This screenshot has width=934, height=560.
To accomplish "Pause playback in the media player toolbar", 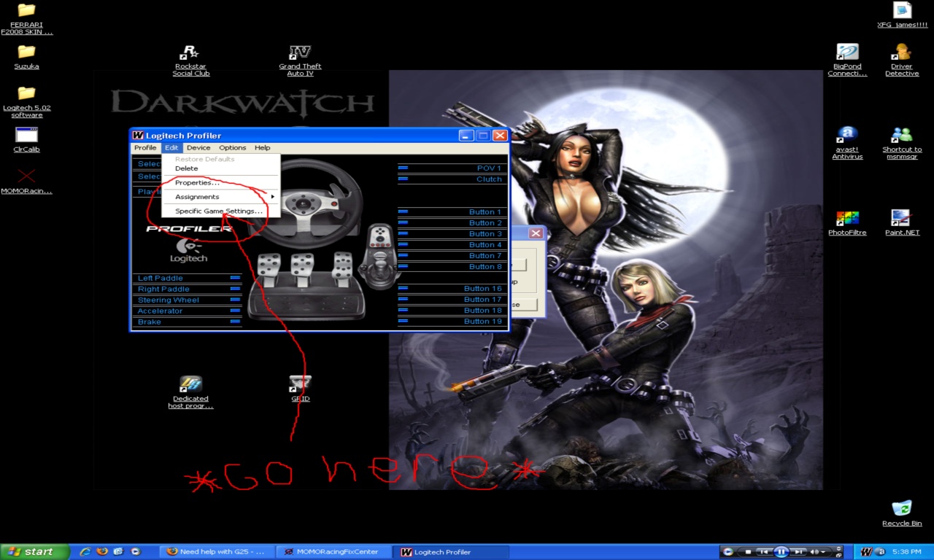I will click(x=781, y=552).
